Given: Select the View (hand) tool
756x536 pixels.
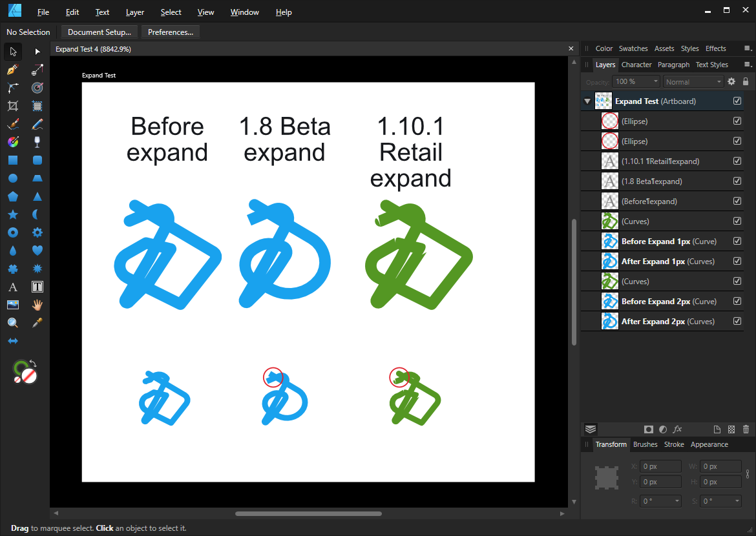Looking at the screenshot, I should pos(37,305).
